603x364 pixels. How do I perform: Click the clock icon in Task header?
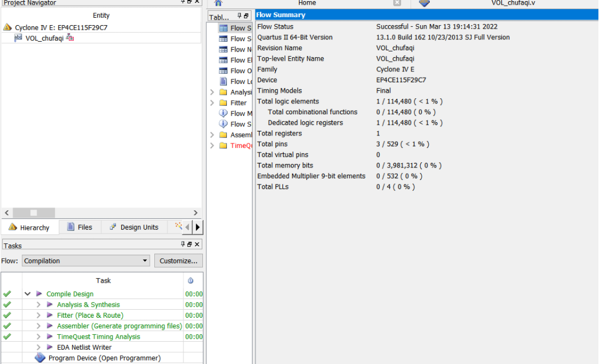[190, 281]
